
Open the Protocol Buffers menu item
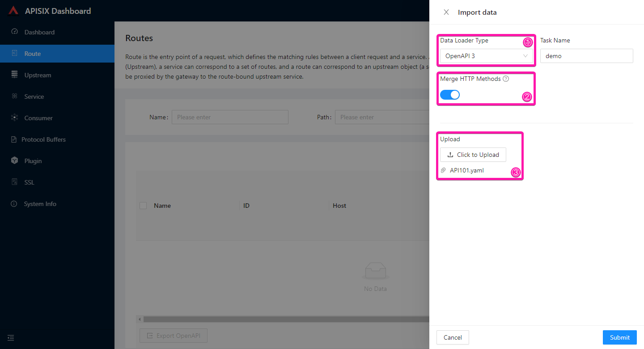click(x=57, y=139)
